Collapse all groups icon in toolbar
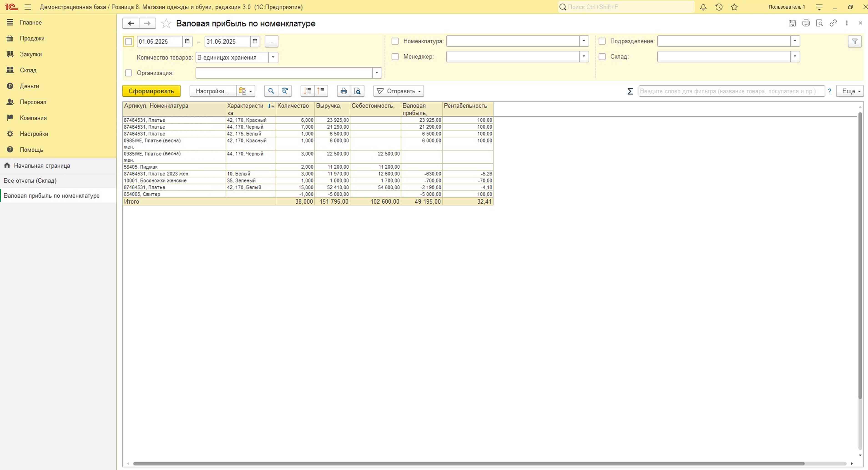Screen dimensions: 868x470 tap(321, 91)
